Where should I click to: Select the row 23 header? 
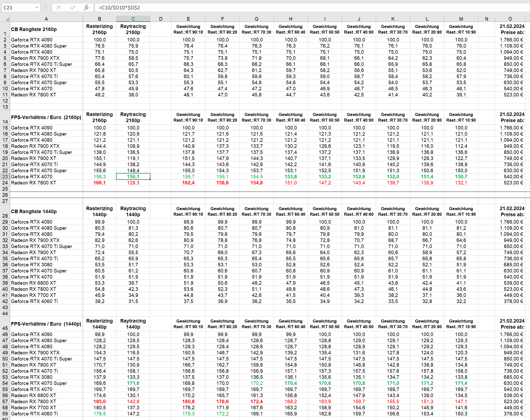5,177
